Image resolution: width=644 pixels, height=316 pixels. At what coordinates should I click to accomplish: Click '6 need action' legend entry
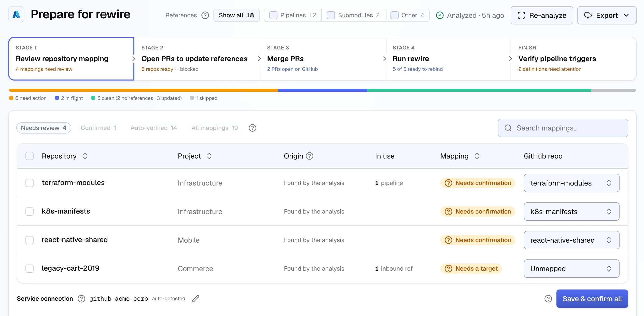click(28, 98)
